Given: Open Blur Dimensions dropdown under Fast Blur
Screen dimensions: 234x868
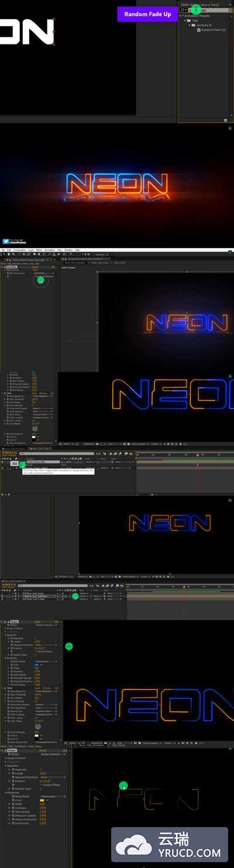Looking at the screenshot, I should tap(43, 273).
